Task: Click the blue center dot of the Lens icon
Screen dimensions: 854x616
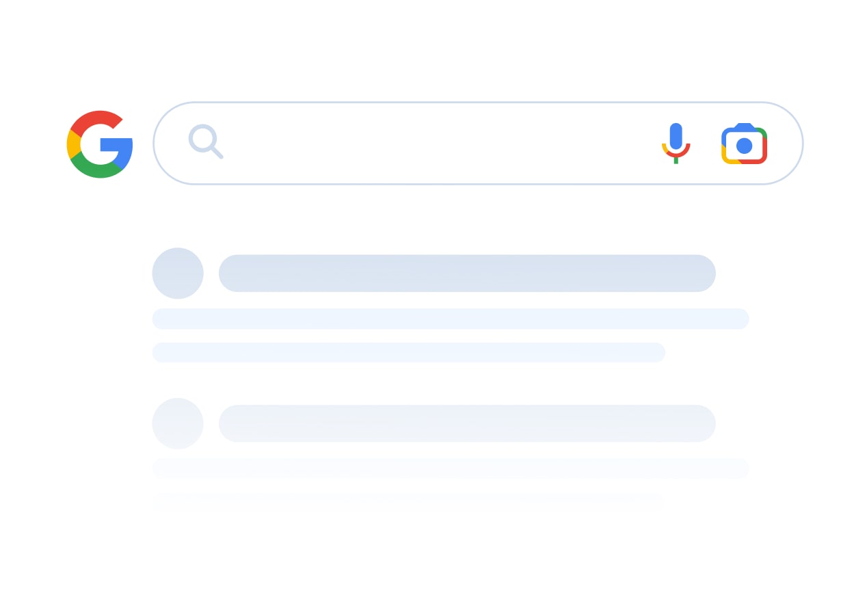Action: click(745, 146)
